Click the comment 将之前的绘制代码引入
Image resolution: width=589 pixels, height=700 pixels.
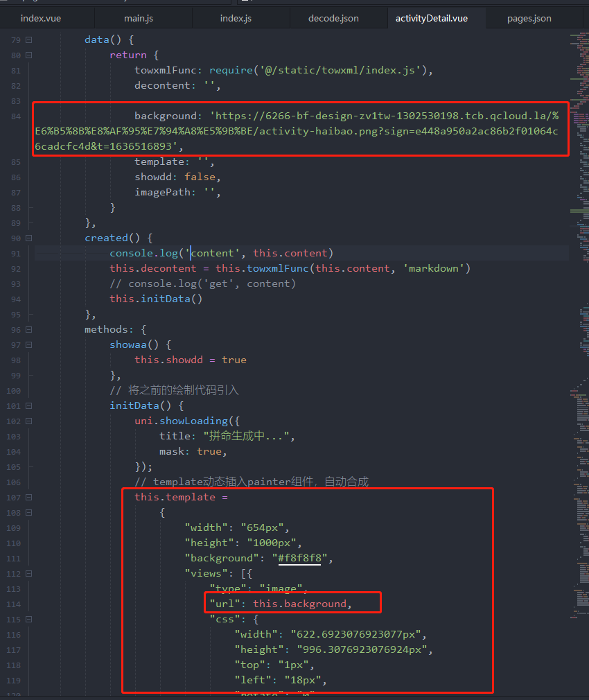point(175,390)
